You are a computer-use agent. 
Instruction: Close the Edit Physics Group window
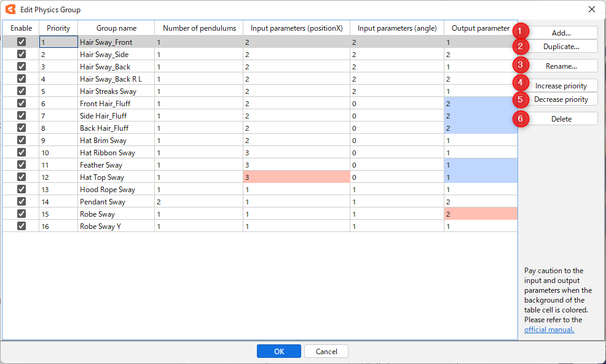pos(592,9)
